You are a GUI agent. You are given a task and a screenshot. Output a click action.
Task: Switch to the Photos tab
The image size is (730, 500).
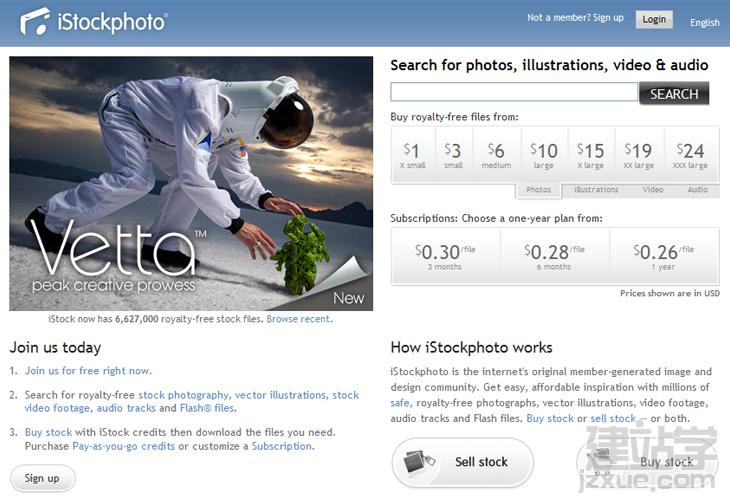click(x=539, y=189)
